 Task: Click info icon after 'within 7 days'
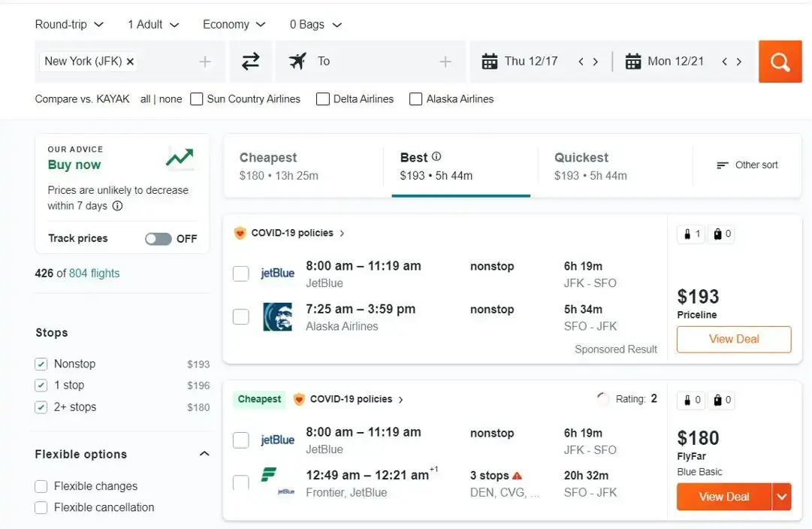point(117,206)
